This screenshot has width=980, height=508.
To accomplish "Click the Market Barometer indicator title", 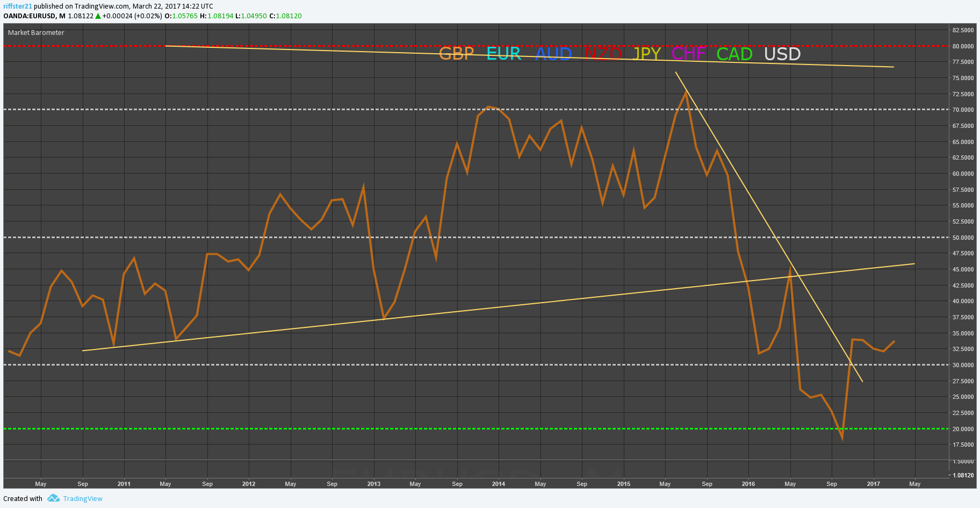I will coord(36,33).
